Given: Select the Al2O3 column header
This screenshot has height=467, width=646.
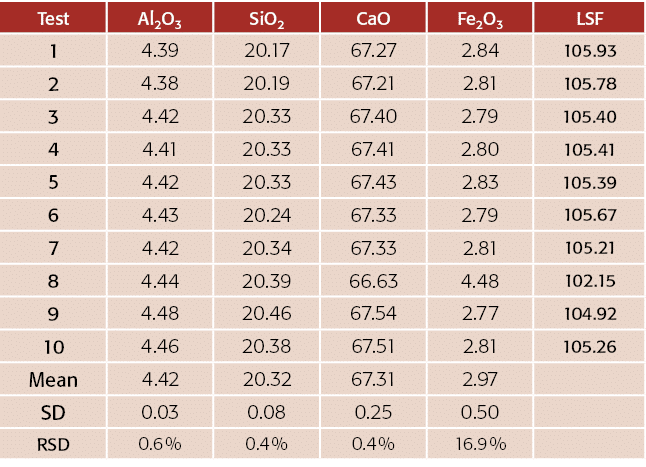Looking at the screenshot, I should pos(160,18).
